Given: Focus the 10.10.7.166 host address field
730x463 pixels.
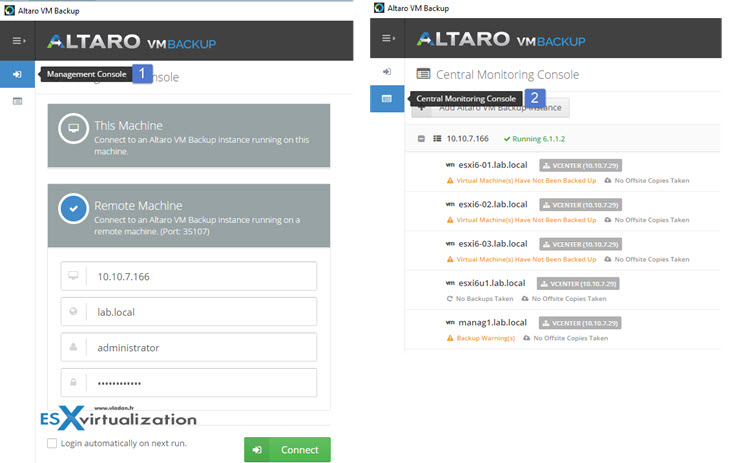Looking at the screenshot, I should 189,276.
